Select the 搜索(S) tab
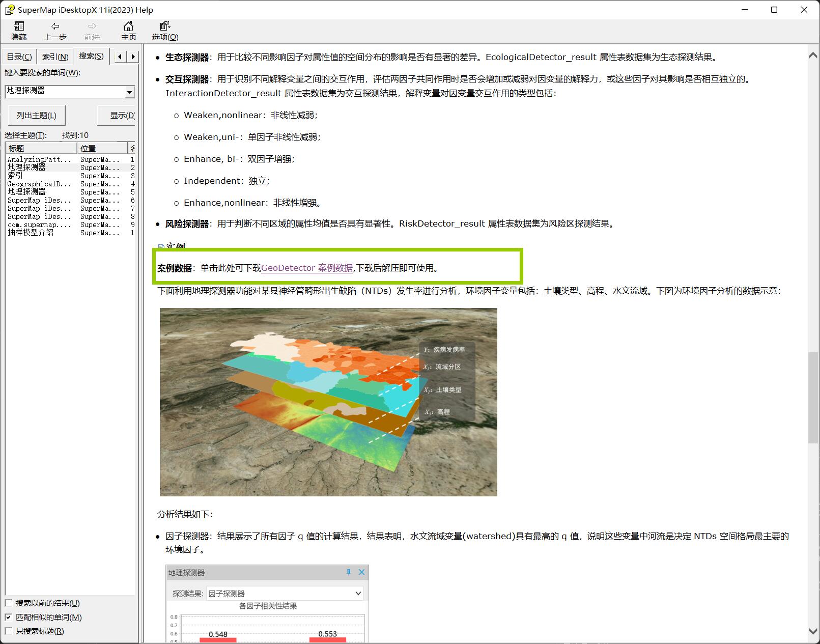Image resolution: width=820 pixels, height=644 pixels. coord(91,56)
